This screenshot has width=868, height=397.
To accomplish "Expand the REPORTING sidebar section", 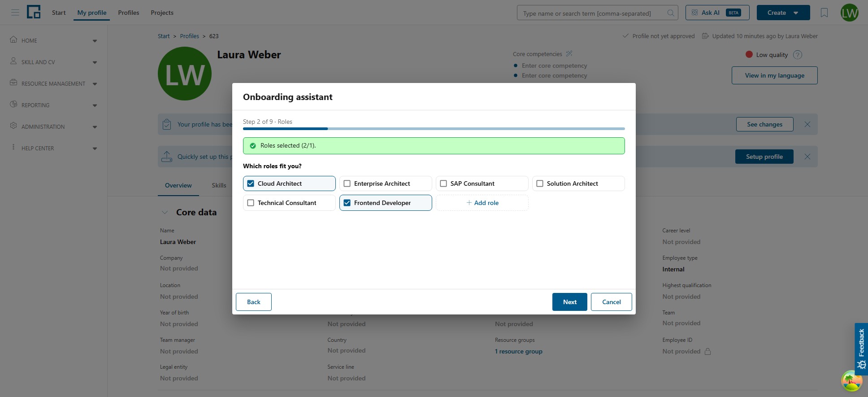I will coord(95,105).
